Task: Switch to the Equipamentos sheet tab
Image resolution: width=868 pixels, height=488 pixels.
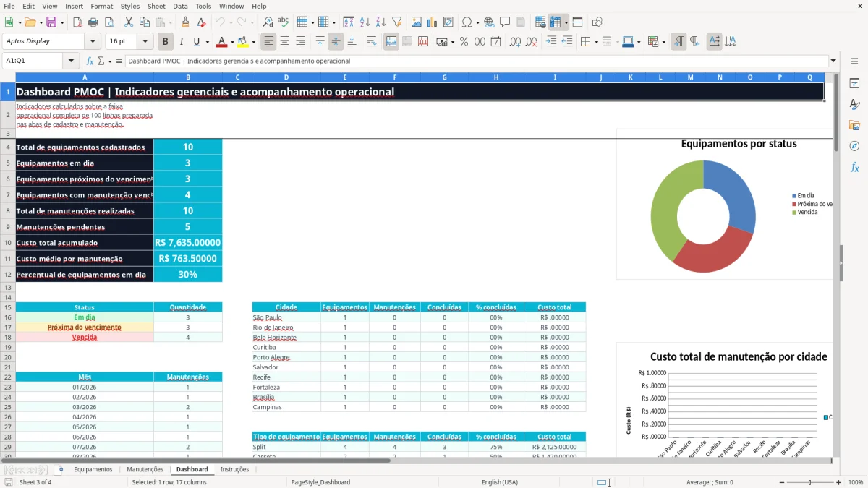Action: click(93, 469)
